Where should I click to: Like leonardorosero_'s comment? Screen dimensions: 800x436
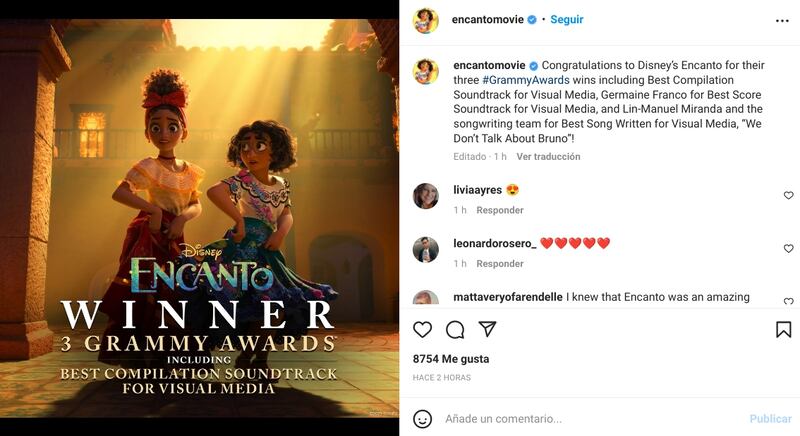788,248
